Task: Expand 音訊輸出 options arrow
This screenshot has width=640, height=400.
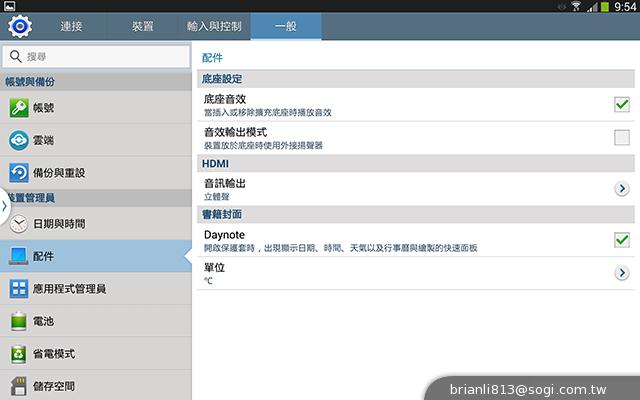Action: [x=621, y=188]
